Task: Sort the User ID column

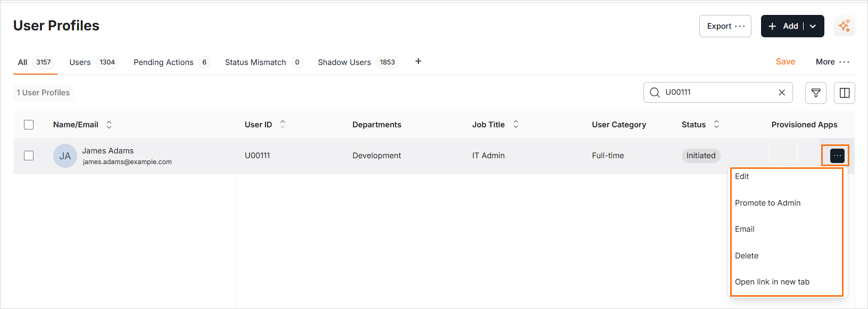Action: pos(283,124)
